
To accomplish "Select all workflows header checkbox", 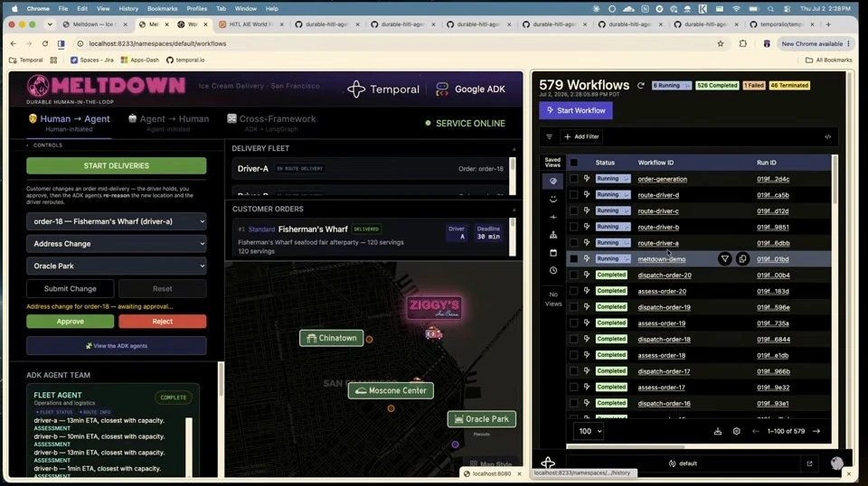I will pos(574,163).
